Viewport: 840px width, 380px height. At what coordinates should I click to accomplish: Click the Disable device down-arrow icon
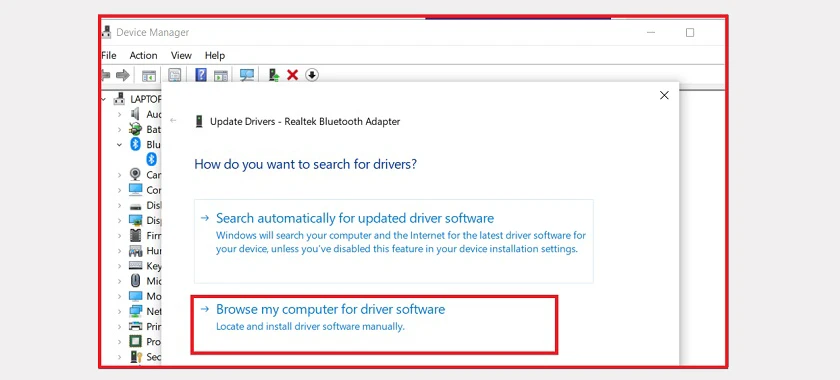click(x=312, y=75)
